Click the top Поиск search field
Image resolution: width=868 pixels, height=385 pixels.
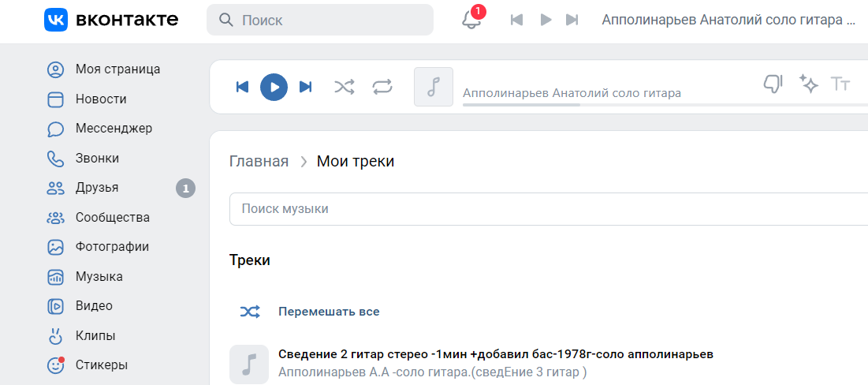pos(320,20)
